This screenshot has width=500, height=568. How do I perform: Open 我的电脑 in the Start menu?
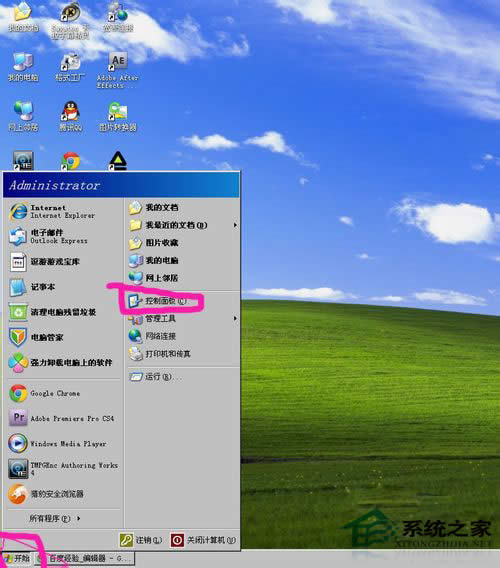click(183, 260)
